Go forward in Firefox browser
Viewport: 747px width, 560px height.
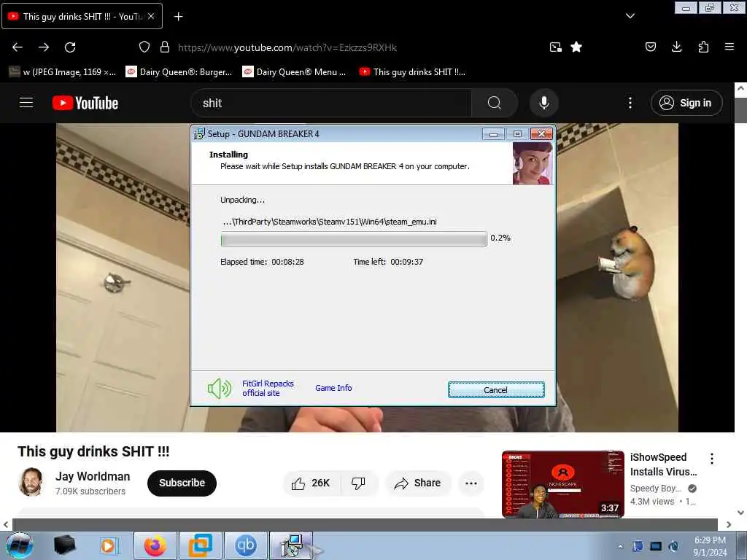tap(44, 47)
